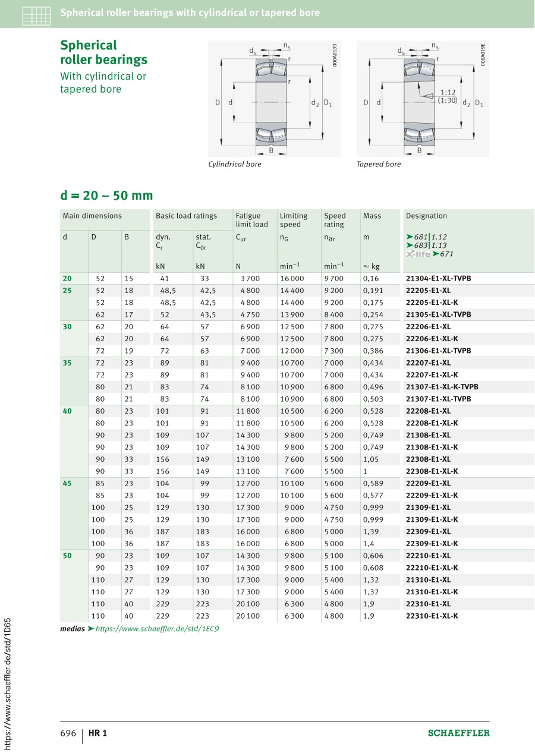Viewport: 535px width, 756px height.
Task: Click the Designation column header
Action: pos(426,216)
